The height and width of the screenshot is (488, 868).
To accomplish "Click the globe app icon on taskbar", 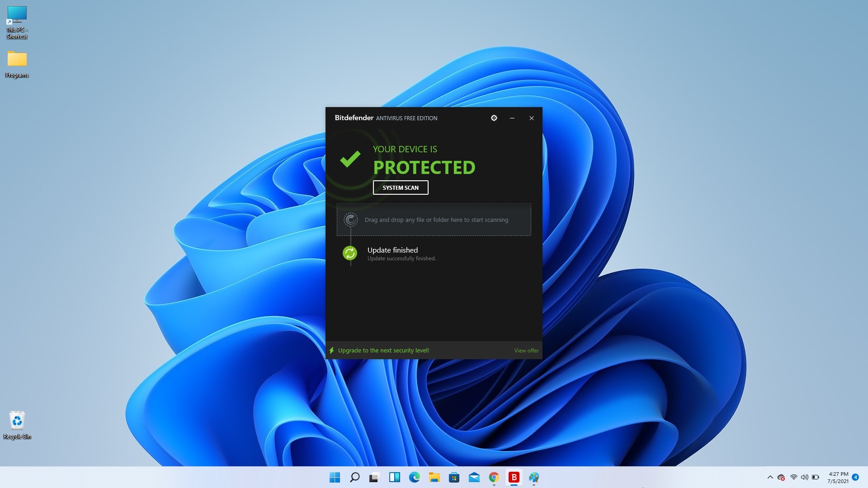I will [534, 477].
